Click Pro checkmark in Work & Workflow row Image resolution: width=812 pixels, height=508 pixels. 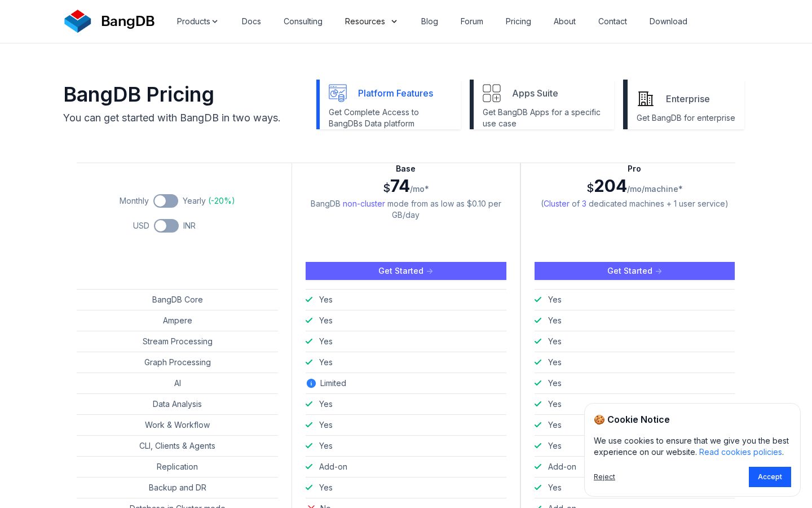(x=538, y=425)
